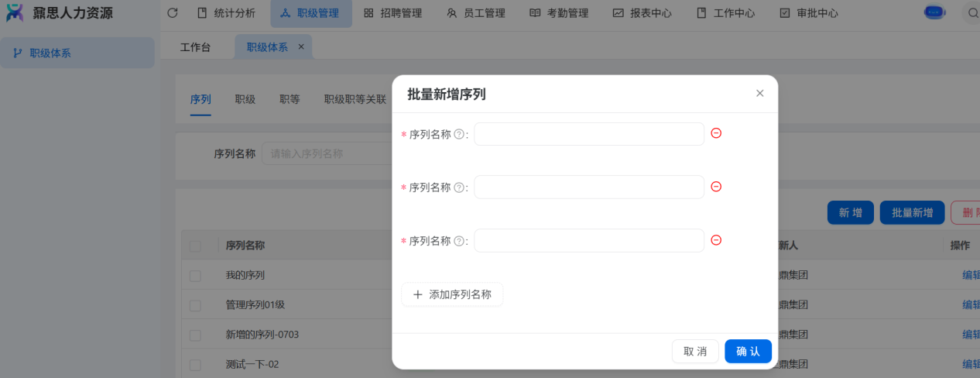Remove the third 序列名称 row with minus icon

[716, 240]
